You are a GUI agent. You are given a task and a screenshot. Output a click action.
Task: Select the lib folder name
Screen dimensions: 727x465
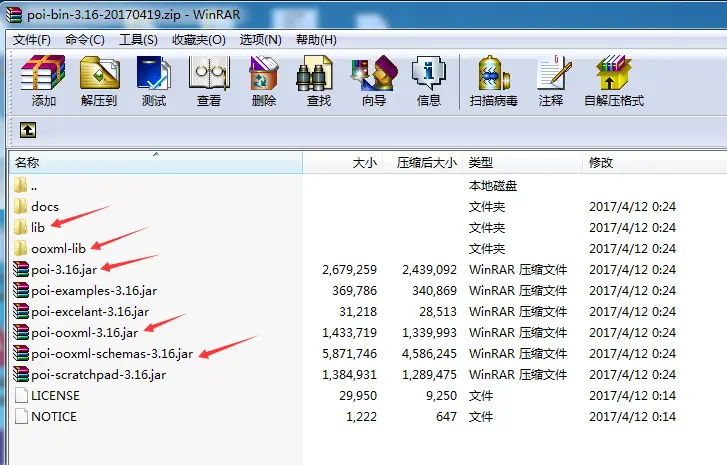click(x=38, y=228)
